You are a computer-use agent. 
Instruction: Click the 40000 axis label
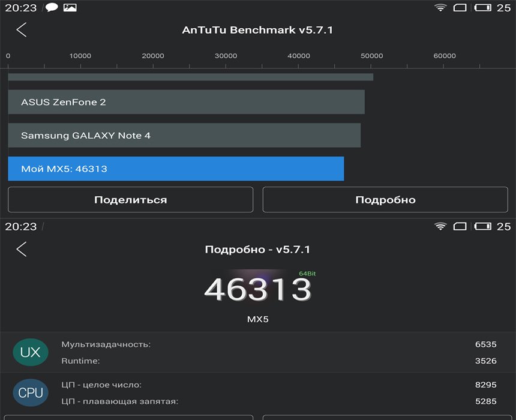299,56
